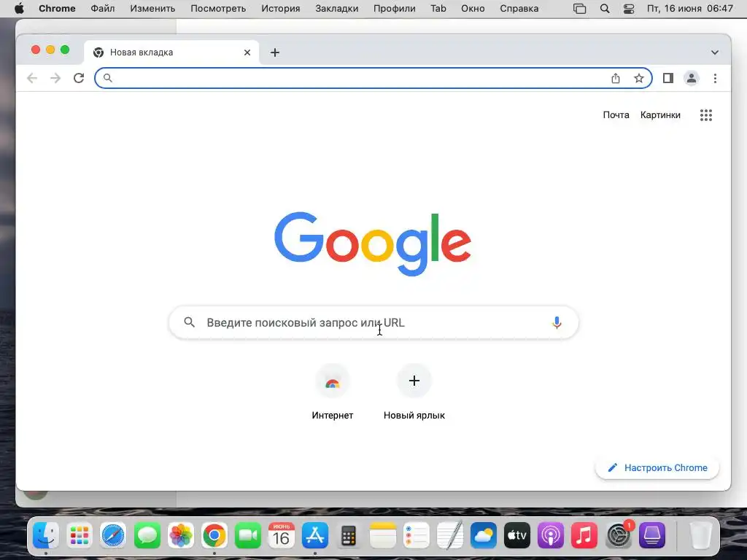747x560 pixels.
Task: Open Control Center in menu bar
Action: (x=629, y=9)
